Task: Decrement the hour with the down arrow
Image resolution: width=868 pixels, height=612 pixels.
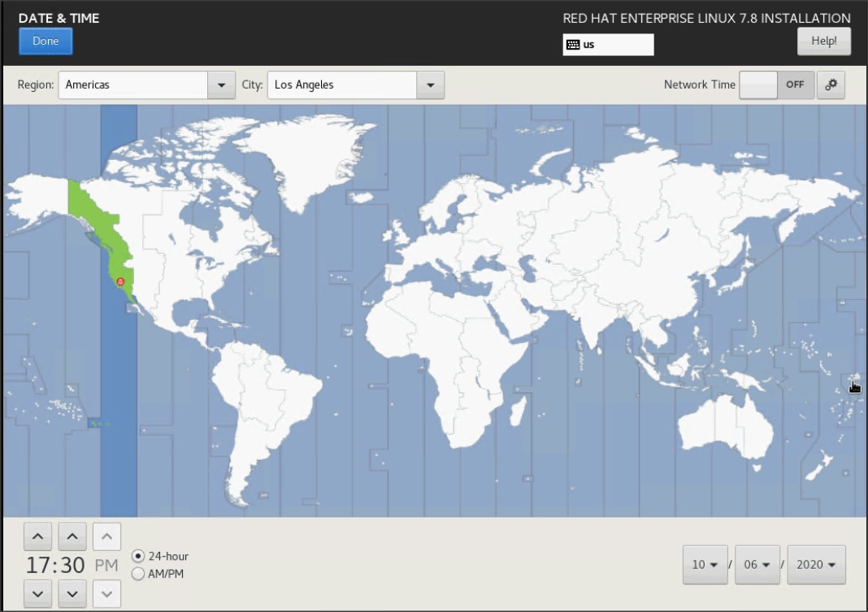Action: click(x=37, y=593)
